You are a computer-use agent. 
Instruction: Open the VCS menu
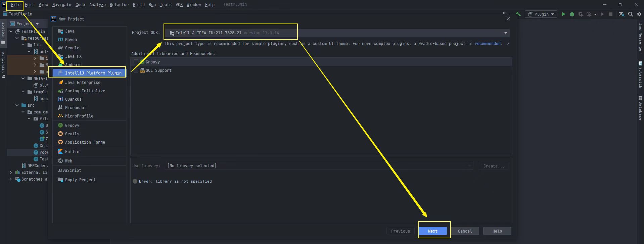click(x=179, y=4)
